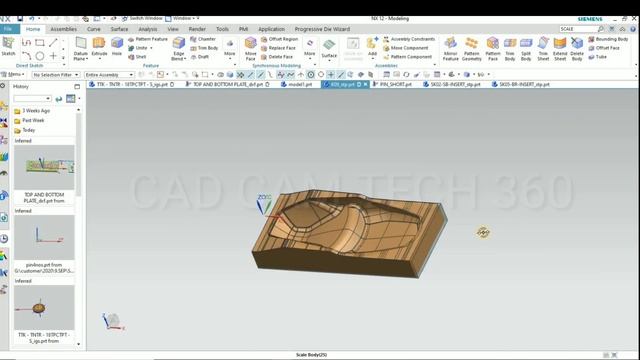Open the No Selection Filter dropdown

(x=56, y=75)
